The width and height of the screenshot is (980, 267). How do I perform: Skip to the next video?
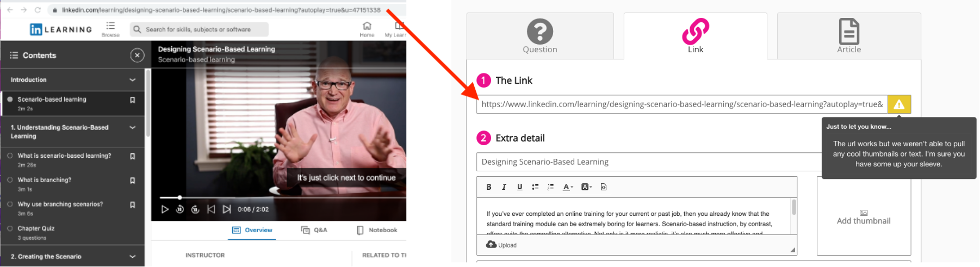tap(227, 209)
